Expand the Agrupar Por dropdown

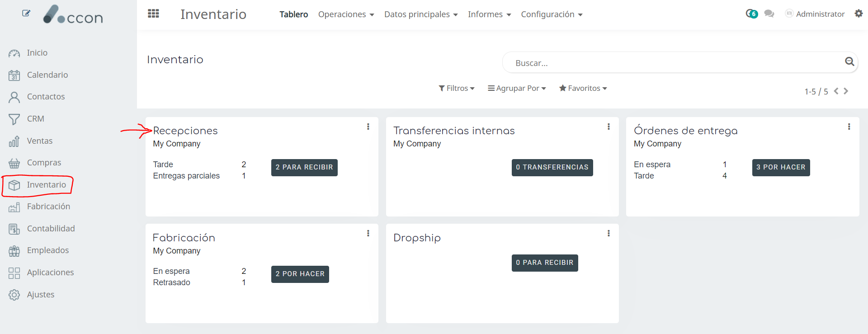[517, 88]
